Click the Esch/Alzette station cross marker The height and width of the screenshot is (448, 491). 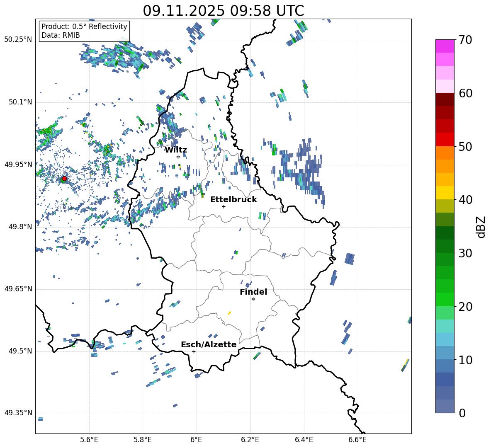194,351
